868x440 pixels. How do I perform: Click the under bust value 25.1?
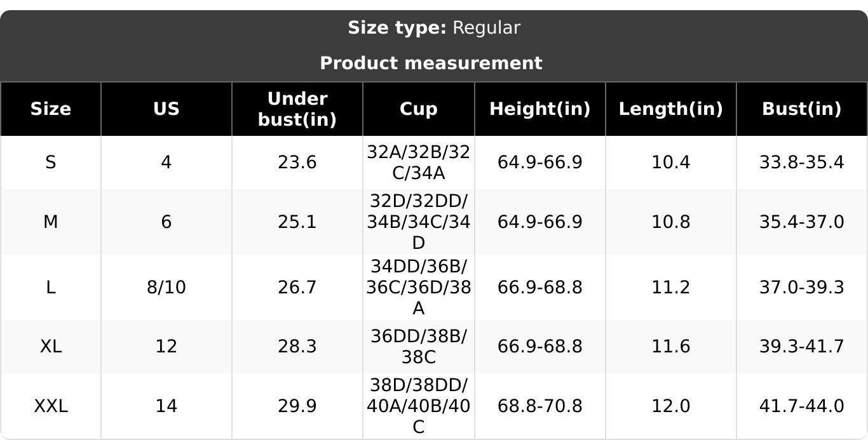pyautogui.click(x=297, y=222)
